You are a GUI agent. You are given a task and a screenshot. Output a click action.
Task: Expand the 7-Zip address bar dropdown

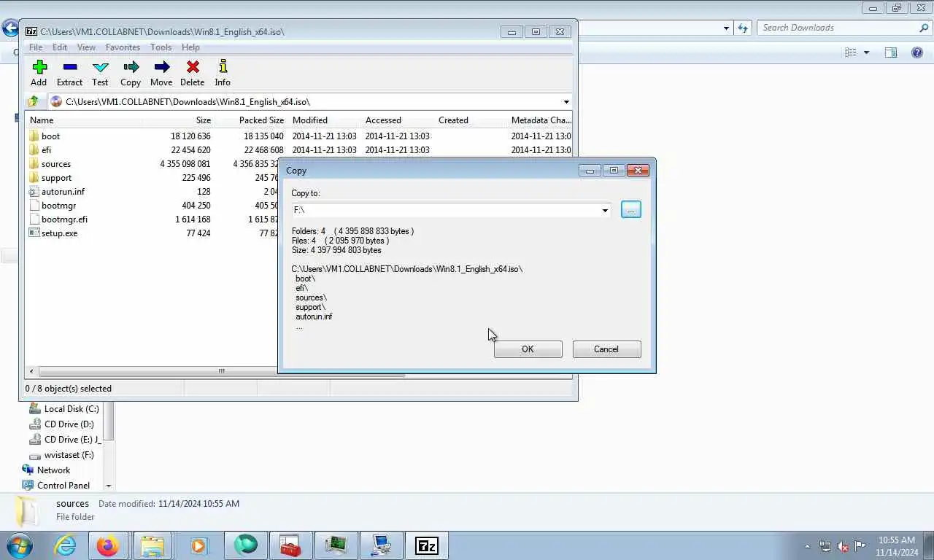[566, 102]
